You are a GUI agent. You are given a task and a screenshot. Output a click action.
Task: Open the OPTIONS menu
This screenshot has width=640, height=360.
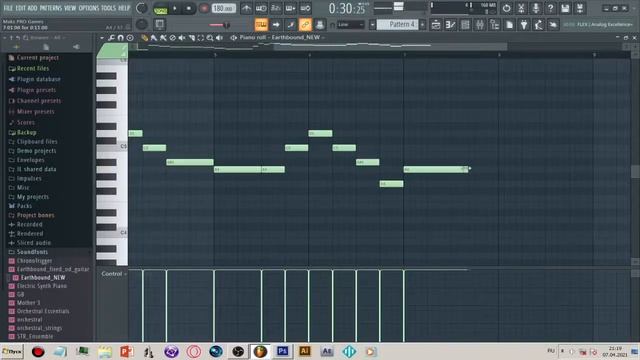tap(89, 8)
